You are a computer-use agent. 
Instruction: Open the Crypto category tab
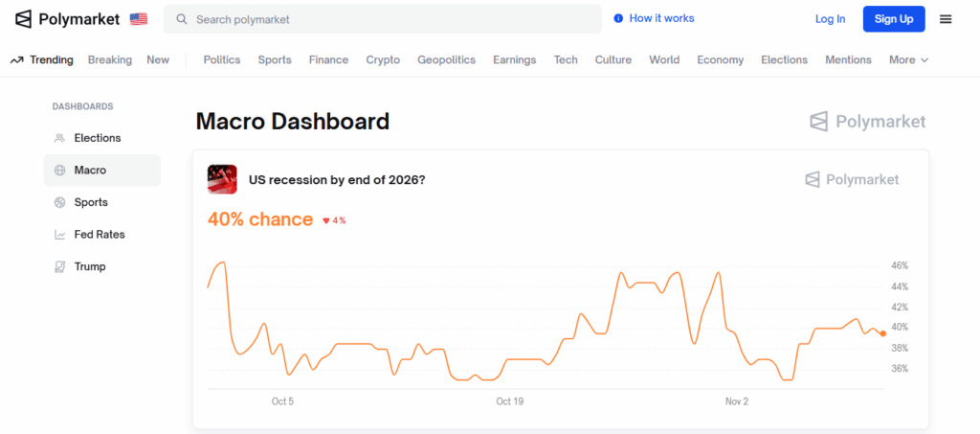click(383, 59)
